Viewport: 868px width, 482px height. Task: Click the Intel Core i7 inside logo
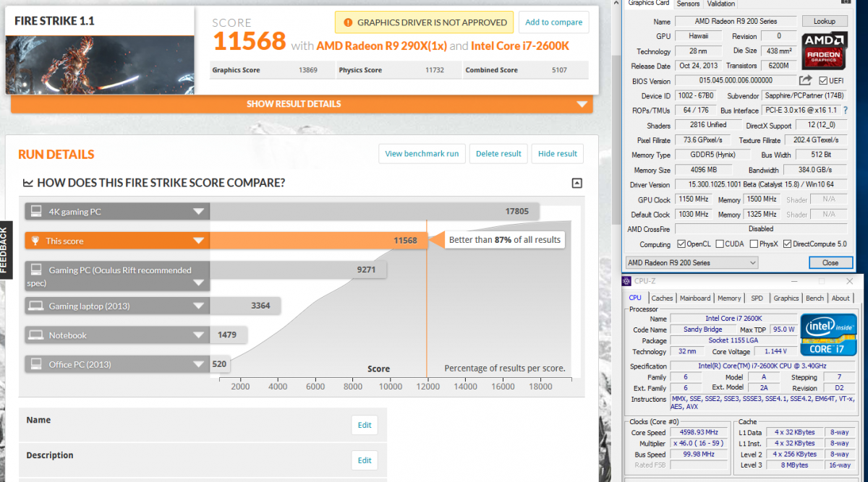tap(828, 335)
